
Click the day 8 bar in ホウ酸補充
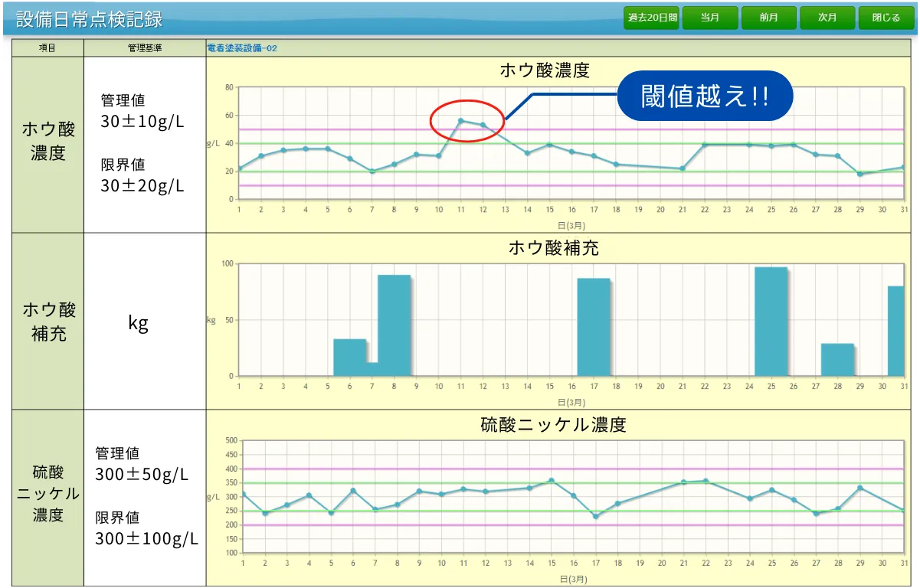[395, 325]
